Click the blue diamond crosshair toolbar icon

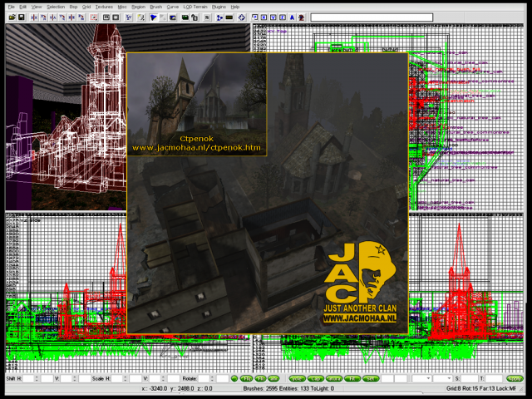(x=242, y=17)
